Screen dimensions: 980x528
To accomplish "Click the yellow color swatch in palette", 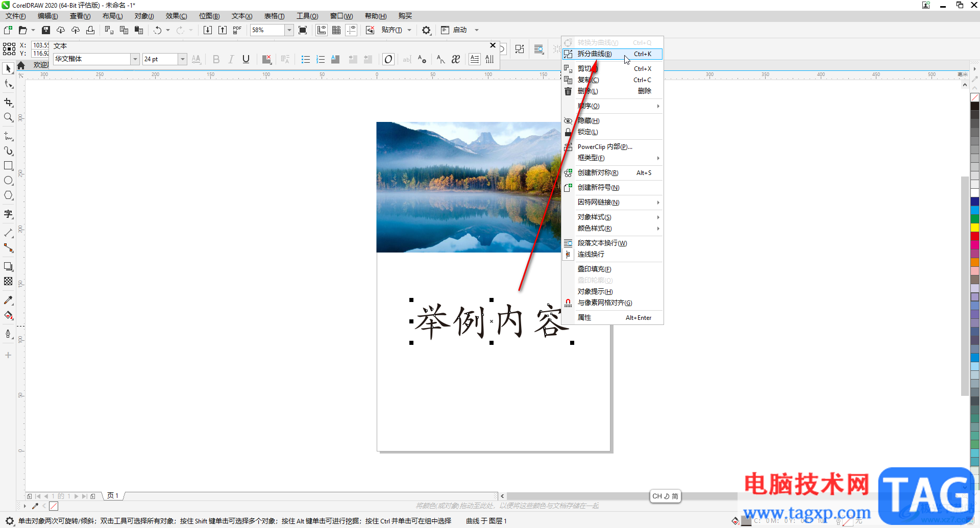I will pos(975,228).
